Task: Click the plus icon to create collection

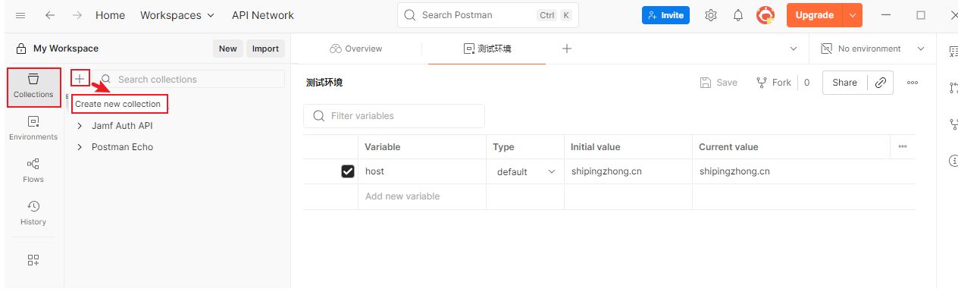Action: 80,79
